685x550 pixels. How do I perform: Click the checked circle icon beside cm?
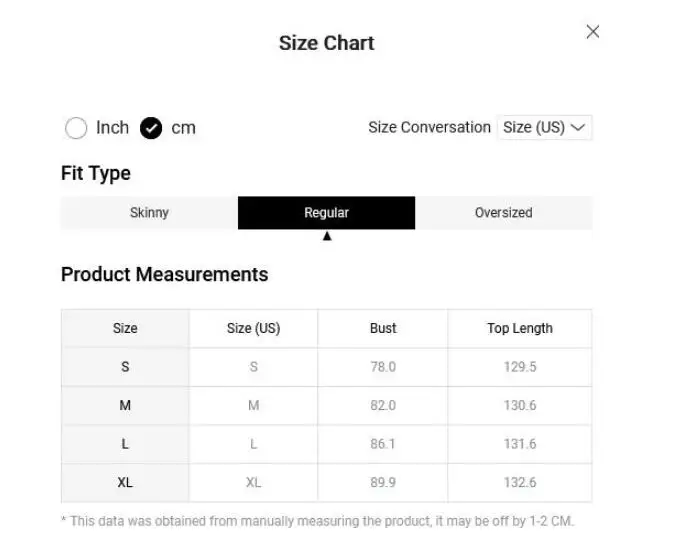coord(151,128)
